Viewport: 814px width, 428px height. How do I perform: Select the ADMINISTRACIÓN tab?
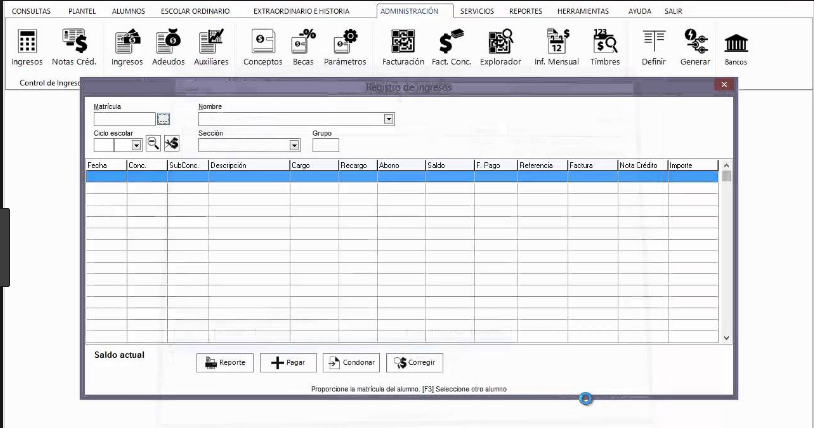point(409,11)
